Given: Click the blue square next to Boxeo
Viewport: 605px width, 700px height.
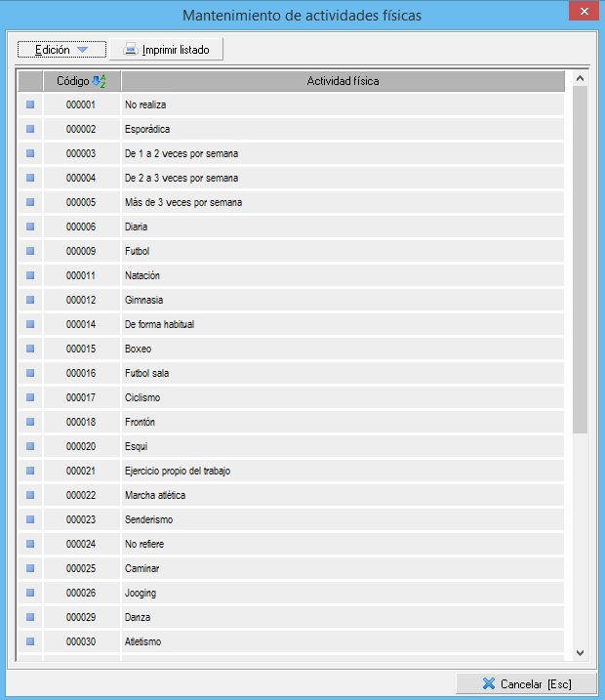Looking at the screenshot, I should tap(30, 349).
